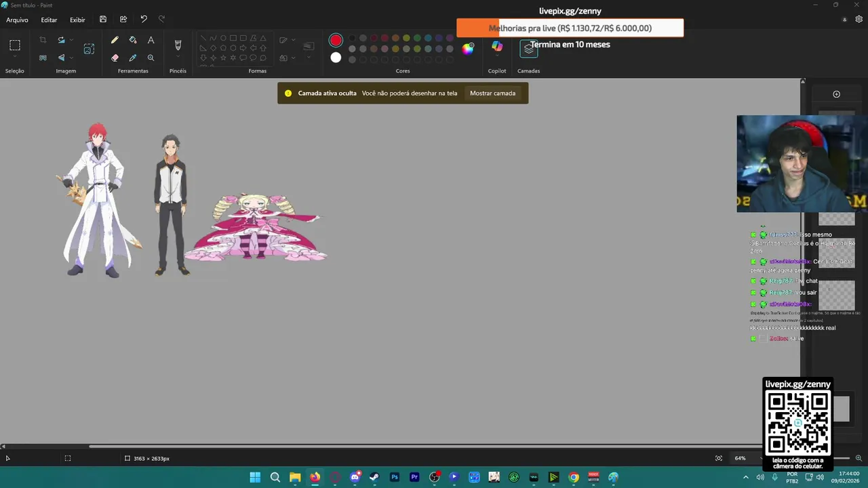Open the Copilot tools
The image size is (868, 488).
click(x=497, y=45)
